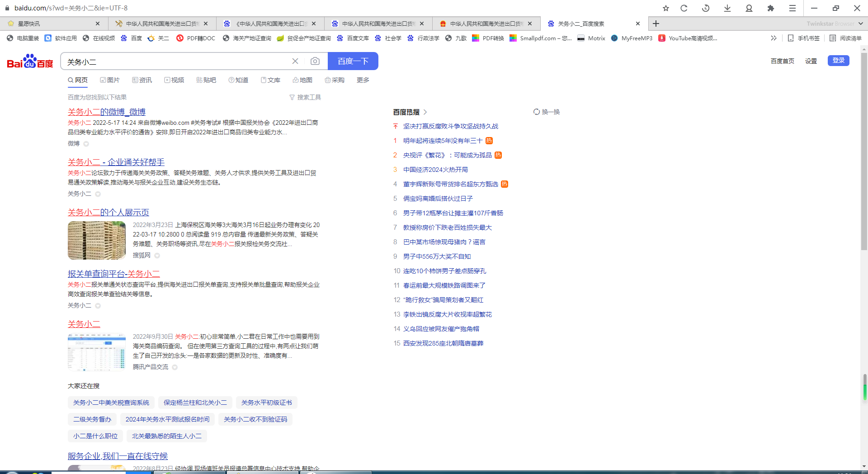Screen dimensions: 868x474
Task: Open the Smallpdf.com bookmark
Action: pos(541,38)
